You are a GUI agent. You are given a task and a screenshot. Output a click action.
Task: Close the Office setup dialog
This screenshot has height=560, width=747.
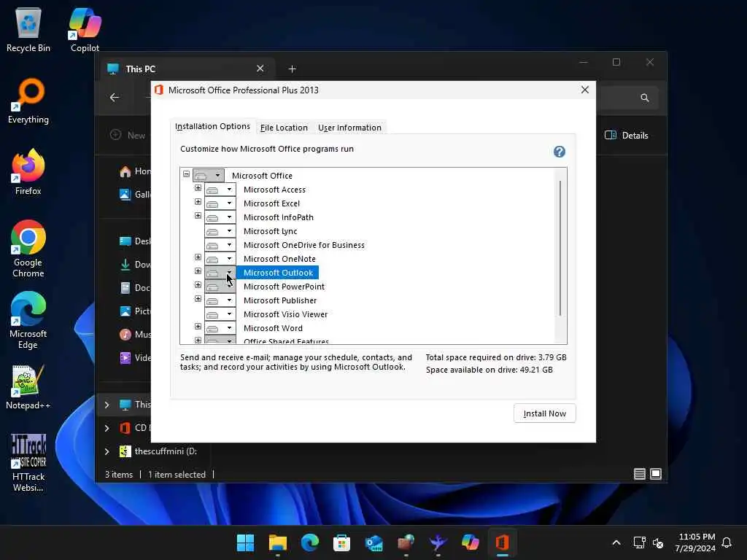point(585,90)
